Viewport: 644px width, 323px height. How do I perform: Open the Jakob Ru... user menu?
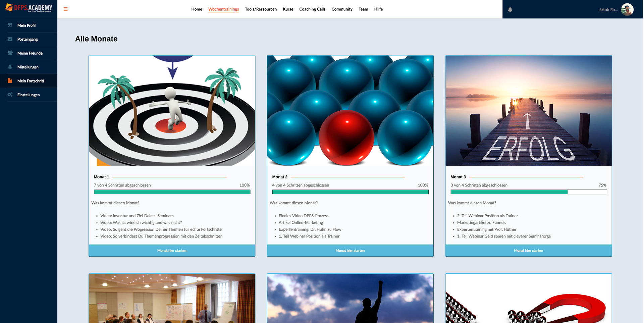(608, 9)
